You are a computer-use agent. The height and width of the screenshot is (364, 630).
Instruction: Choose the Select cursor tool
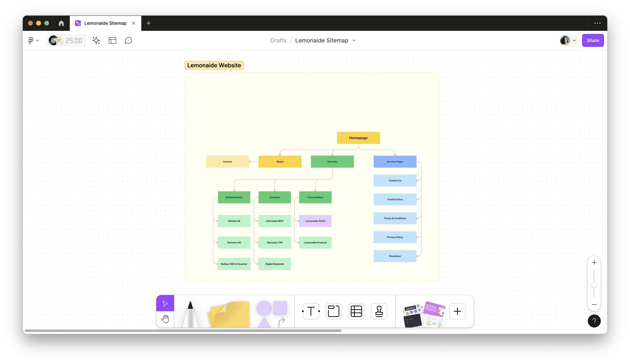click(x=165, y=304)
